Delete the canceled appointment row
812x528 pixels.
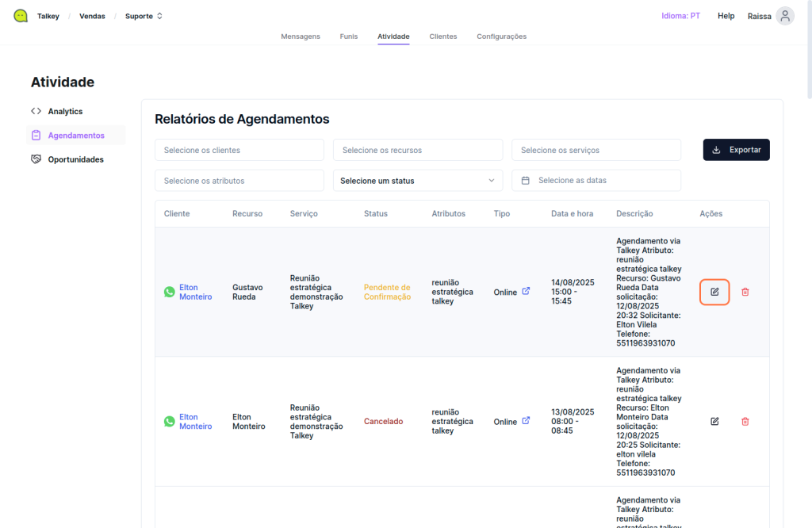point(745,421)
